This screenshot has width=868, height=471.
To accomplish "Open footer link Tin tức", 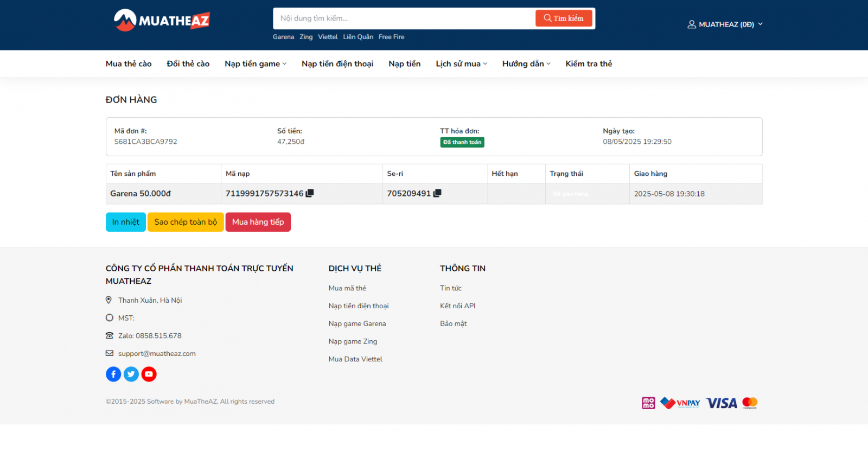I will point(451,288).
